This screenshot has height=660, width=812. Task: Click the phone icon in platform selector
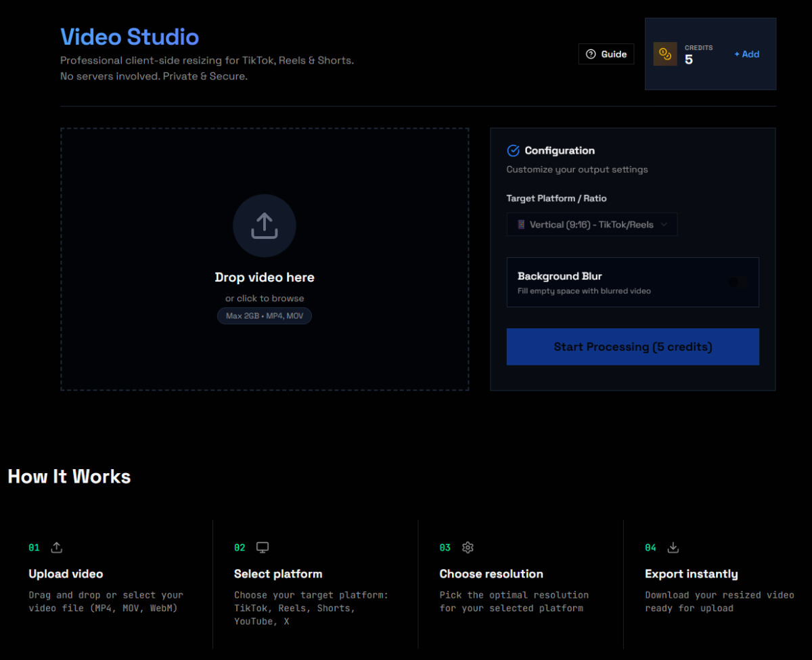tap(521, 225)
